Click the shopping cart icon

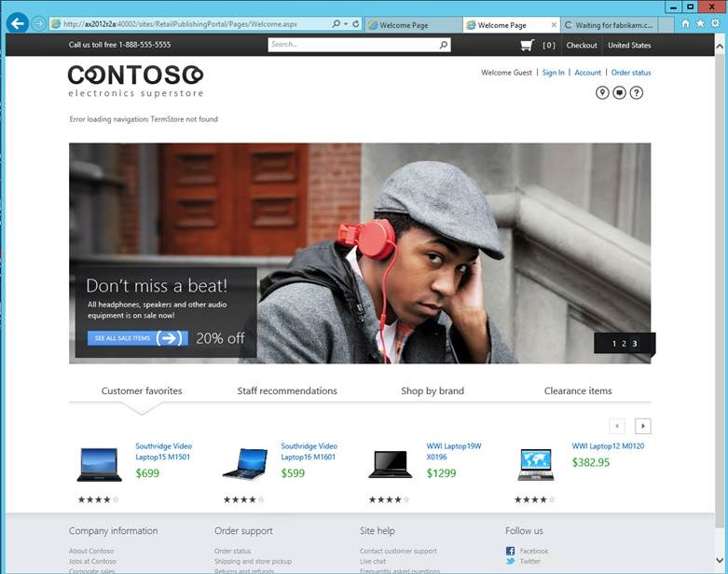527,45
